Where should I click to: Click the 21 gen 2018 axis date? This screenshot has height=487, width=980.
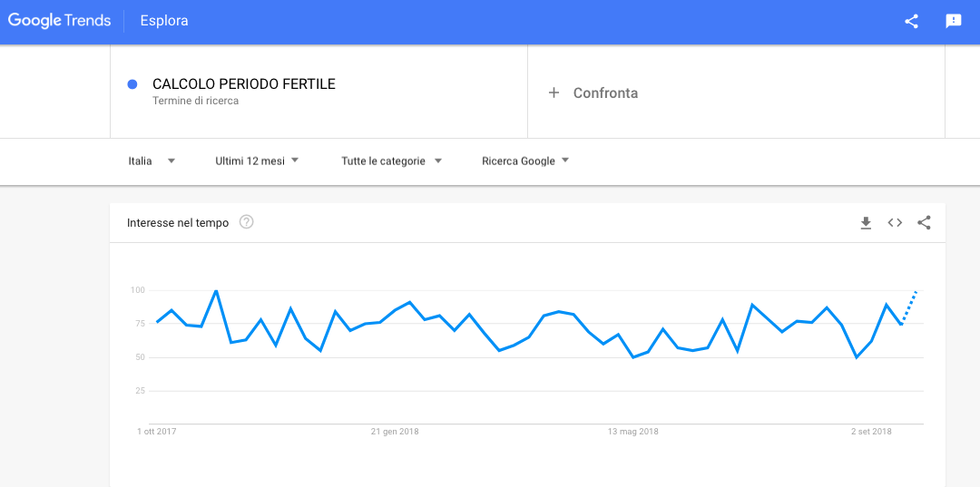pyautogui.click(x=395, y=432)
